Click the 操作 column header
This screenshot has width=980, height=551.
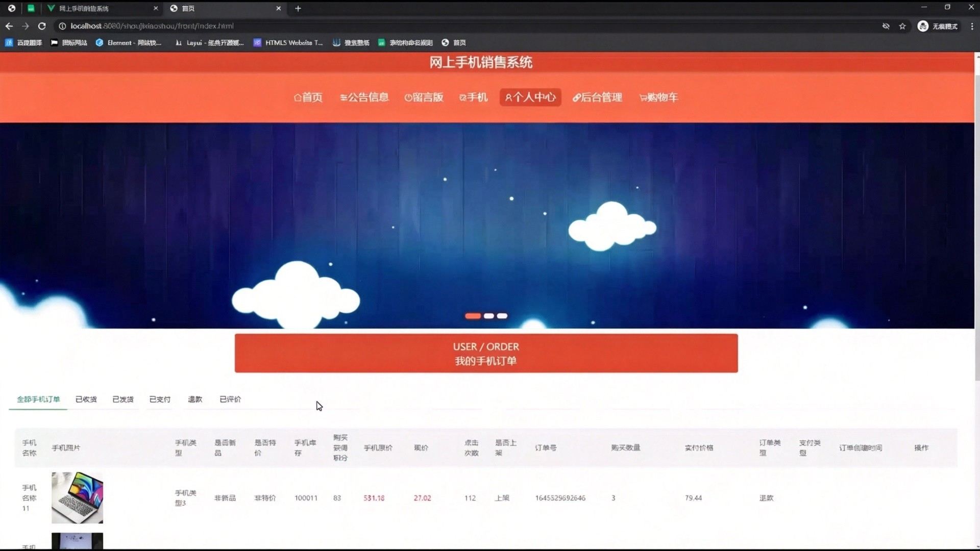[x=921, y=448]
